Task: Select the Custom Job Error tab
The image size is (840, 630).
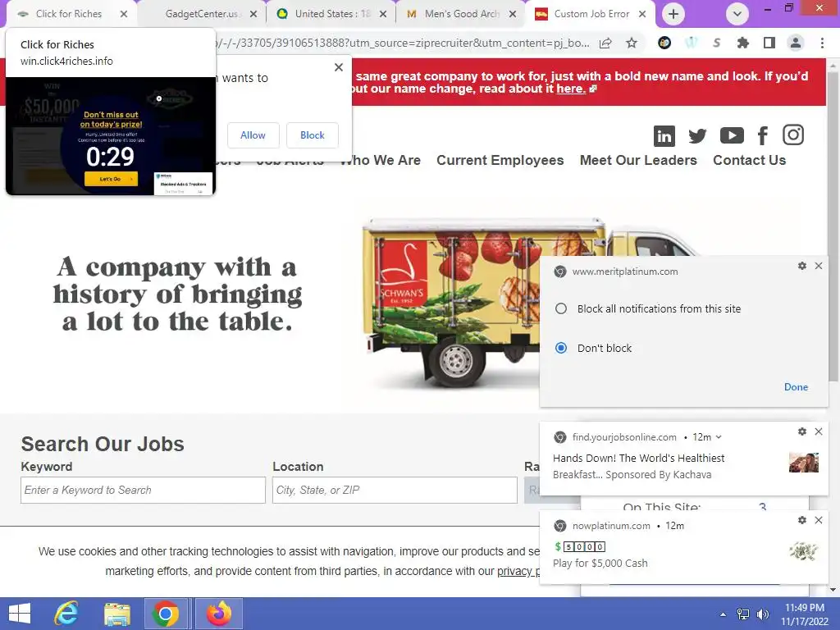Action: (591, 14)
